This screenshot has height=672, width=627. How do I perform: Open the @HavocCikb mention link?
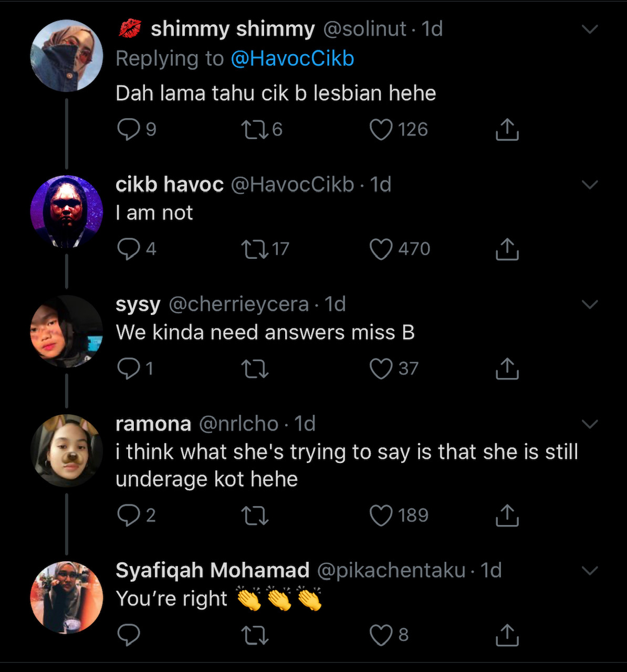292,58
